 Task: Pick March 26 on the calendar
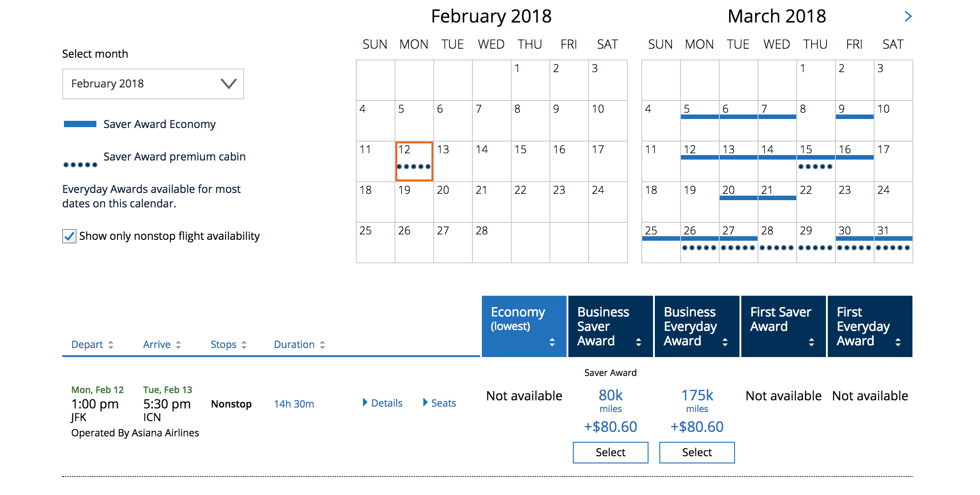[x=699, y=242]
